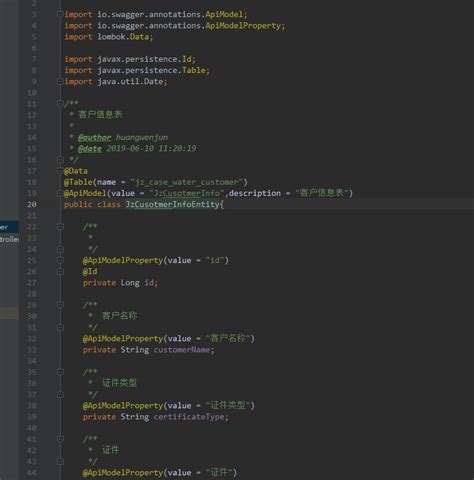The width and height of the screenshot is (474, 480).
Task: Click the java.util.Date import
Action: pos(116,82)
